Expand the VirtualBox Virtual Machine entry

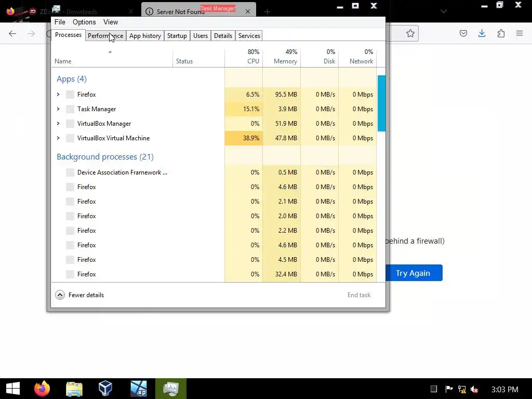point(58,138)
